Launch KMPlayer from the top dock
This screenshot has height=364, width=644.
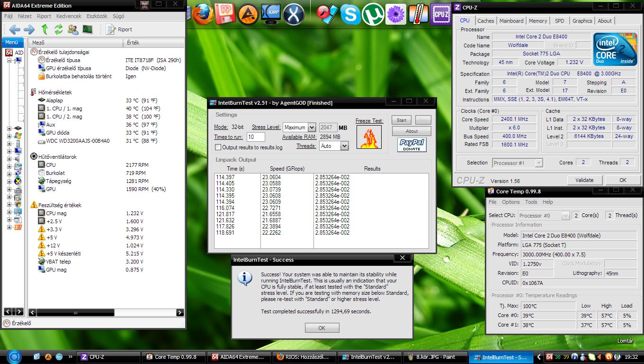coord(272,14)
